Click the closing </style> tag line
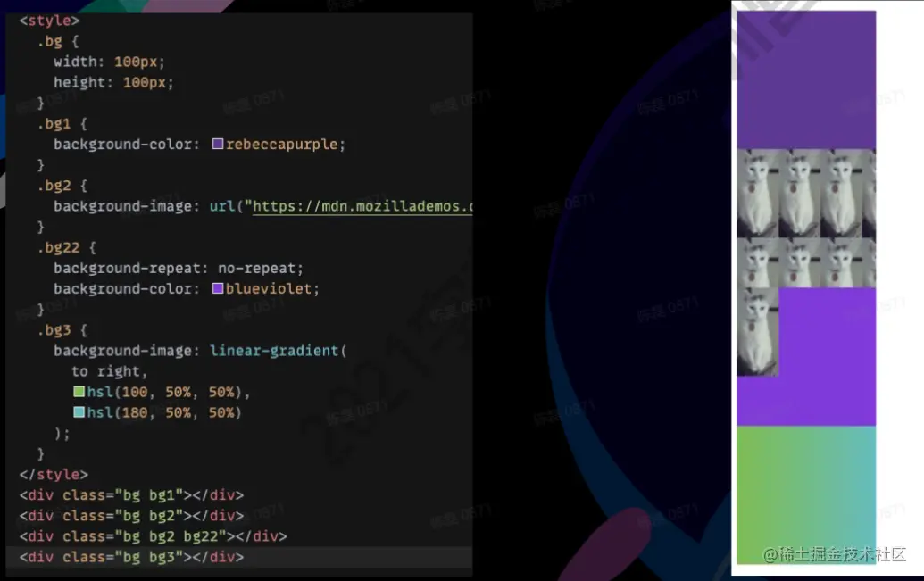 click(54, 474)
